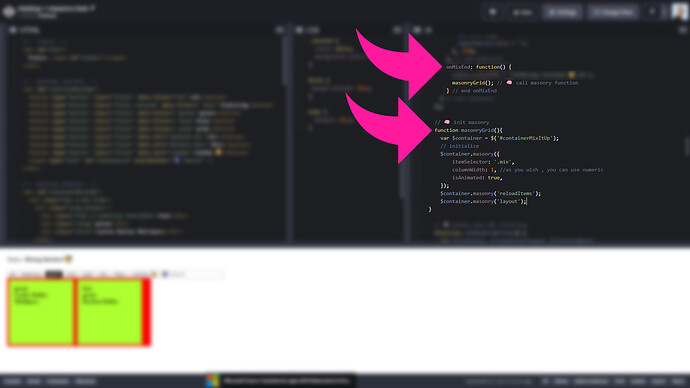Viewport: 690px width, 388px height.
Task: Click the heart (love) button in the header
Action: (x=492, y=12)
